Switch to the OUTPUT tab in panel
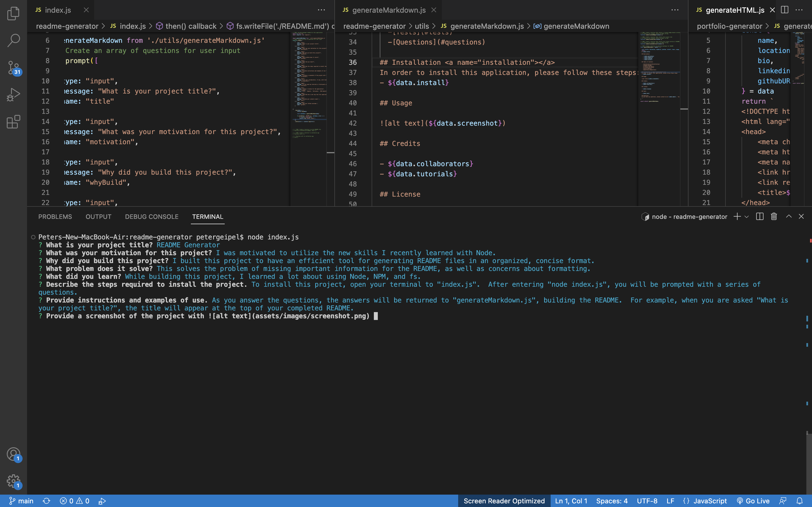 (98, 216)
